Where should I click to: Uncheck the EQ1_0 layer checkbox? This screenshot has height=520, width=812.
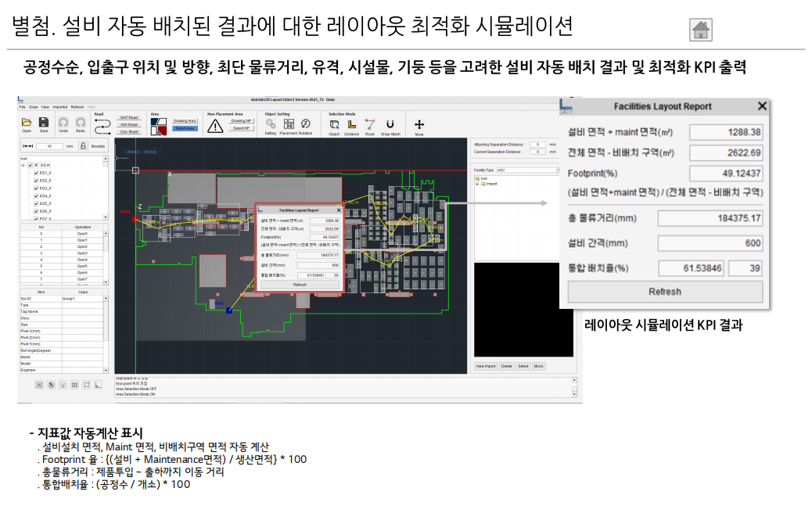36,173
